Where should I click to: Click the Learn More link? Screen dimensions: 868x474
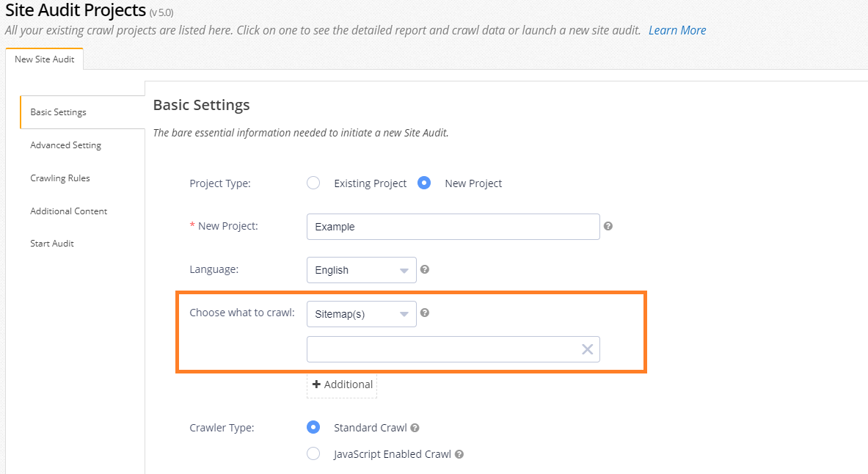coord(677,30)
